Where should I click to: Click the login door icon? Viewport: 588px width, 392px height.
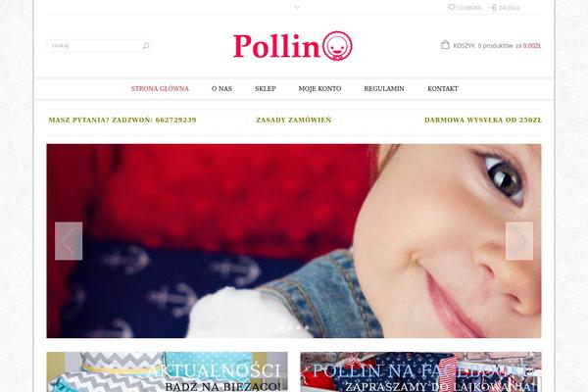493,8
